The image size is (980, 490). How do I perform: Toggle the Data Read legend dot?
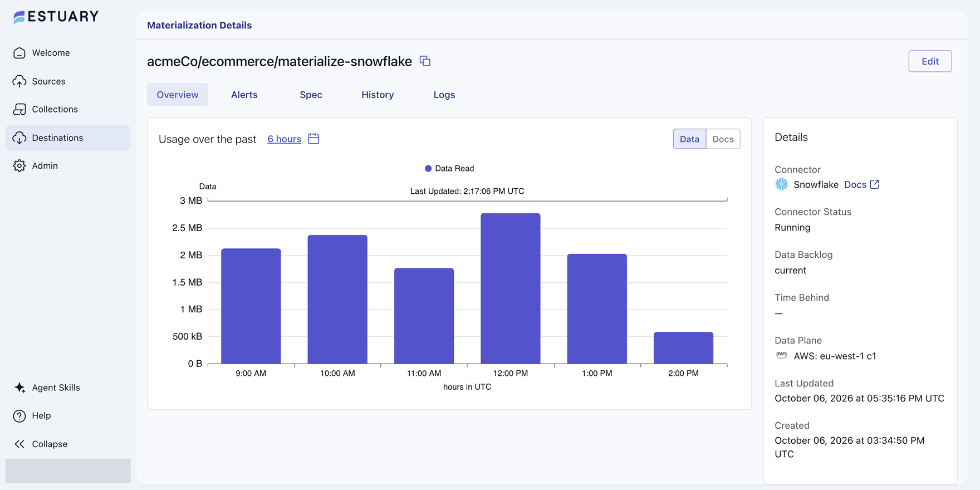pyautogui.click(x=428, y=169)
